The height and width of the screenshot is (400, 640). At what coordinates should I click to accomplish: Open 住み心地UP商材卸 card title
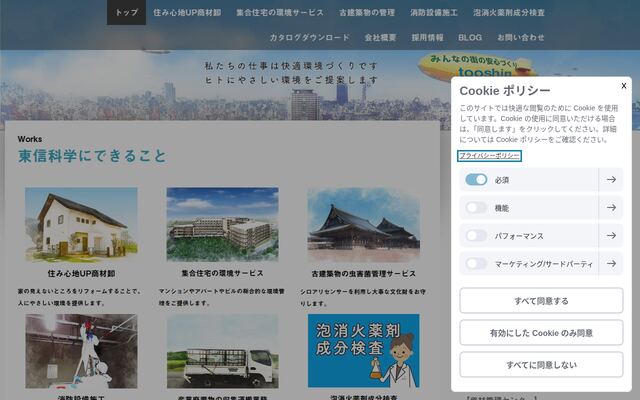coord(81,273)
